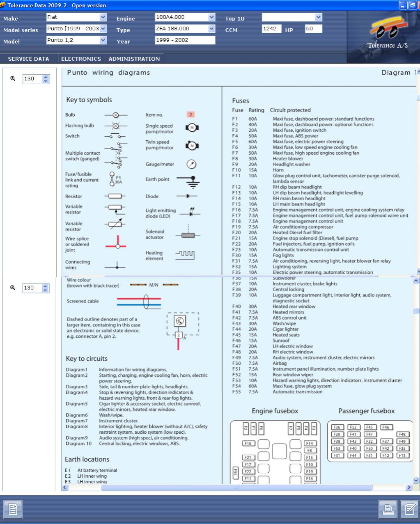Image resolution: width=420 pixels, height=524 pixels.
Task: Click the 'Key to circuits' heading
Action: tap(87, 359)
